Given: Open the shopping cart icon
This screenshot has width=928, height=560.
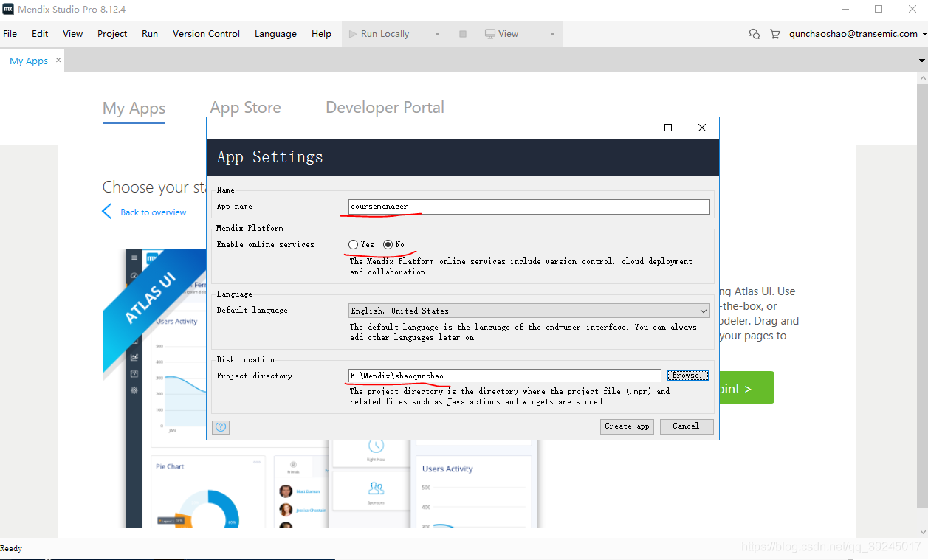Looking at the screenshot, I should point(774,34).
